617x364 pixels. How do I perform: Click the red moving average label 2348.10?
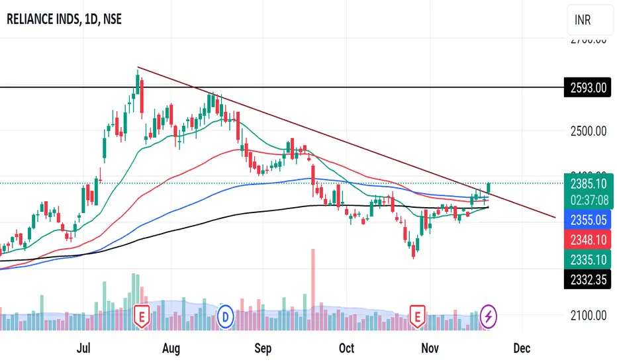tap(588, 240)
